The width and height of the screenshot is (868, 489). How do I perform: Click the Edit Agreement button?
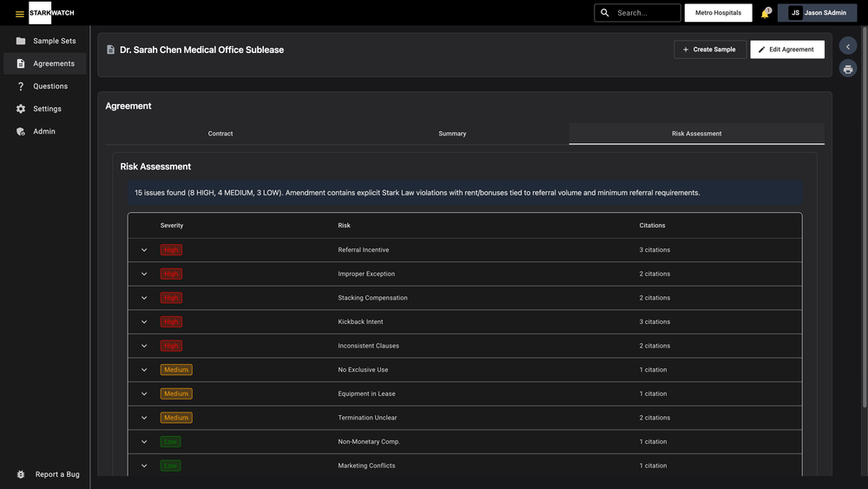[786, 50]
